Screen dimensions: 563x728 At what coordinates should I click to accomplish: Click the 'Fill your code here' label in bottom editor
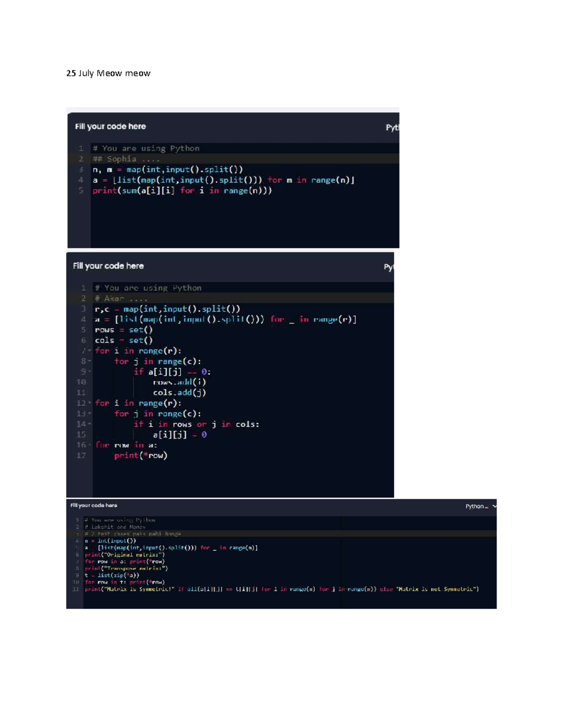click(x=94, y=505)
